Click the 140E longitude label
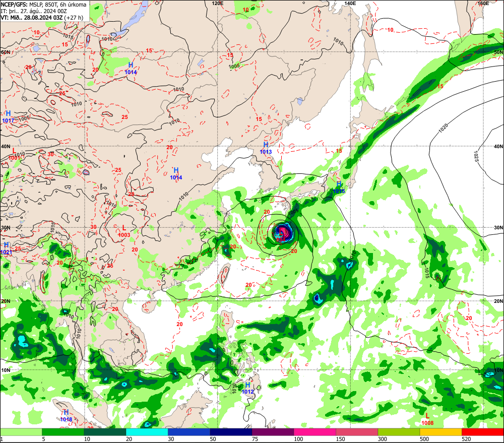This screenshot has width=504, height=443. tap(350, 3)
